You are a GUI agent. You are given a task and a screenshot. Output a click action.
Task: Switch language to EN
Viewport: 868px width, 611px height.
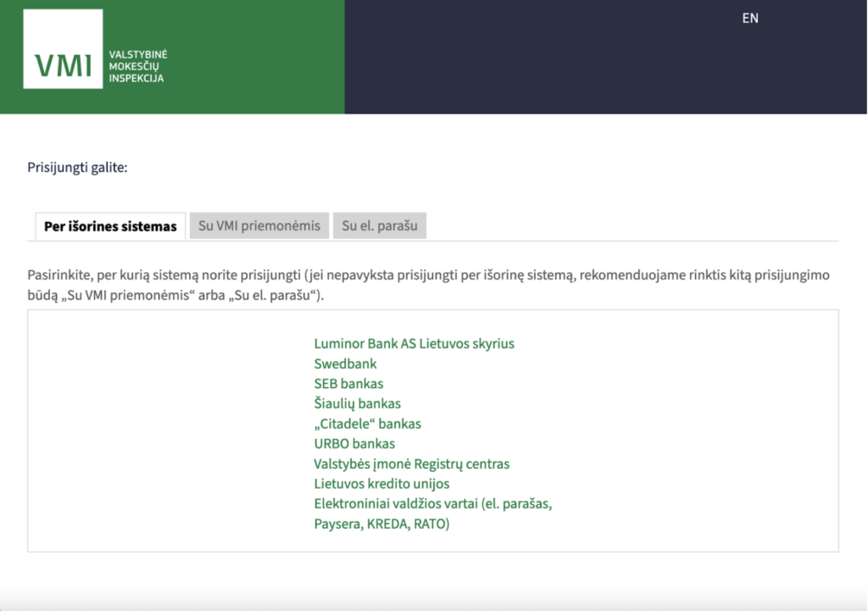pyautogui.click(x=749, y=18)
